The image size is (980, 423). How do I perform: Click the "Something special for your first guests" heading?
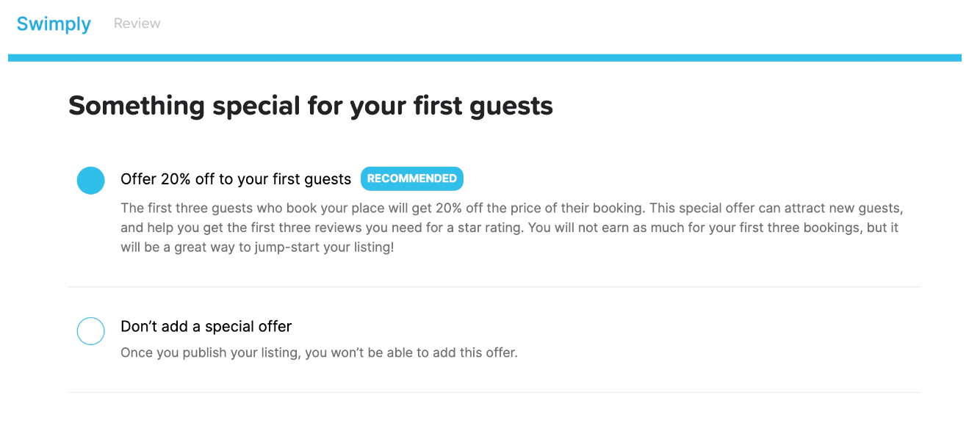[311, 106]
